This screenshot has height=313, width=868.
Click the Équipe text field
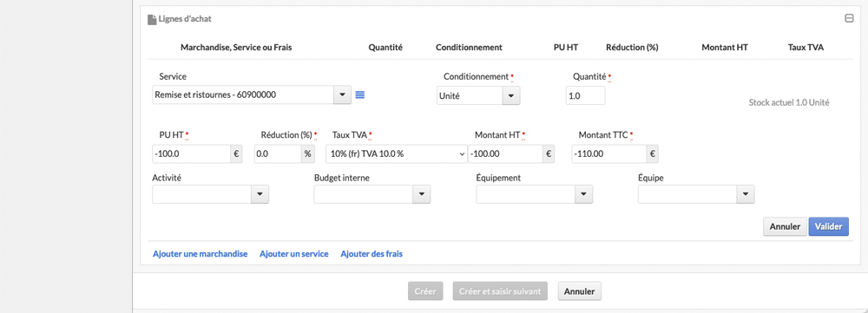click(687, 194)
